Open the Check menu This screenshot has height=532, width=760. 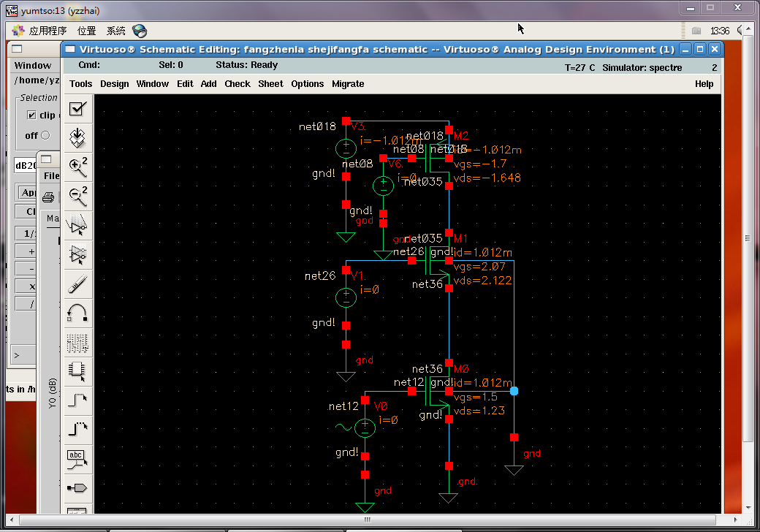pos(237,84)
